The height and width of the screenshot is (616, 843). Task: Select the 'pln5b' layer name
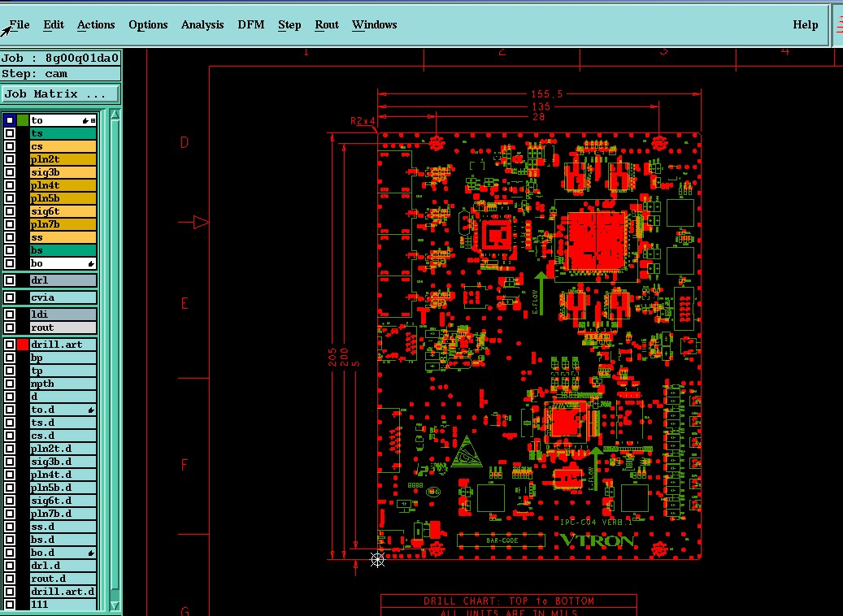pos(63,198)
